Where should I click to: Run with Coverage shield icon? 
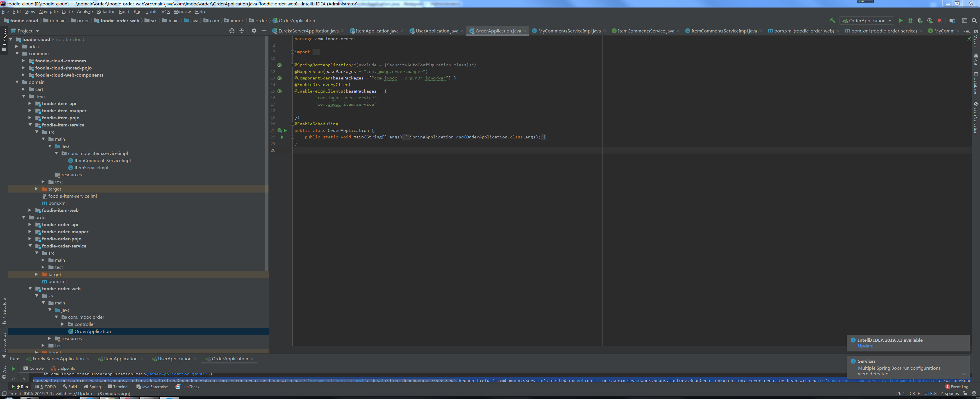tap(920, 21)
